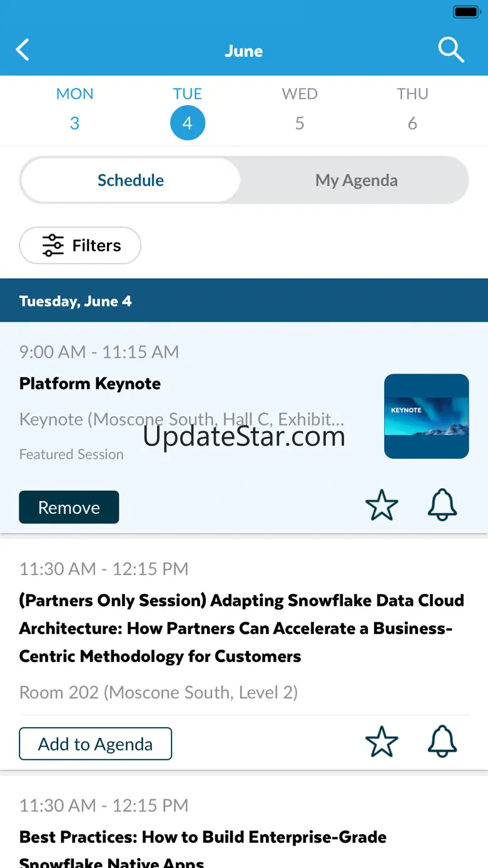Go back using the left arrow
This screenshot has height=868, width=488.
tap(23, 50)
